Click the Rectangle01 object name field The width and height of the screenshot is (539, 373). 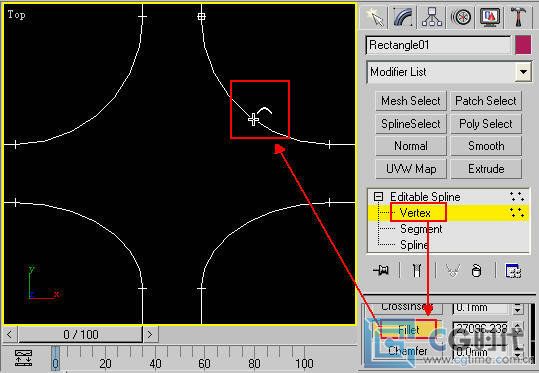(x=439, y=45)
